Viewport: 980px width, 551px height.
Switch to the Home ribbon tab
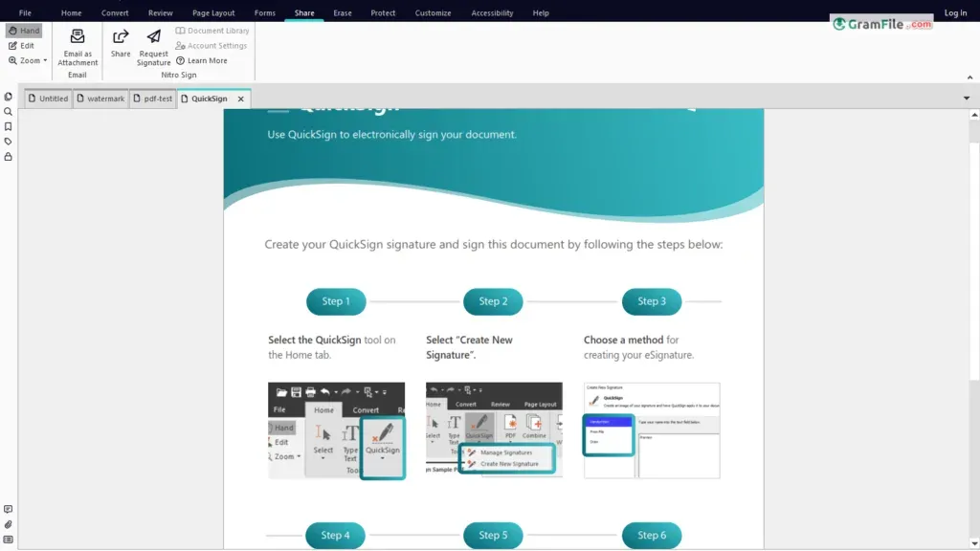(x=71, y=12)
